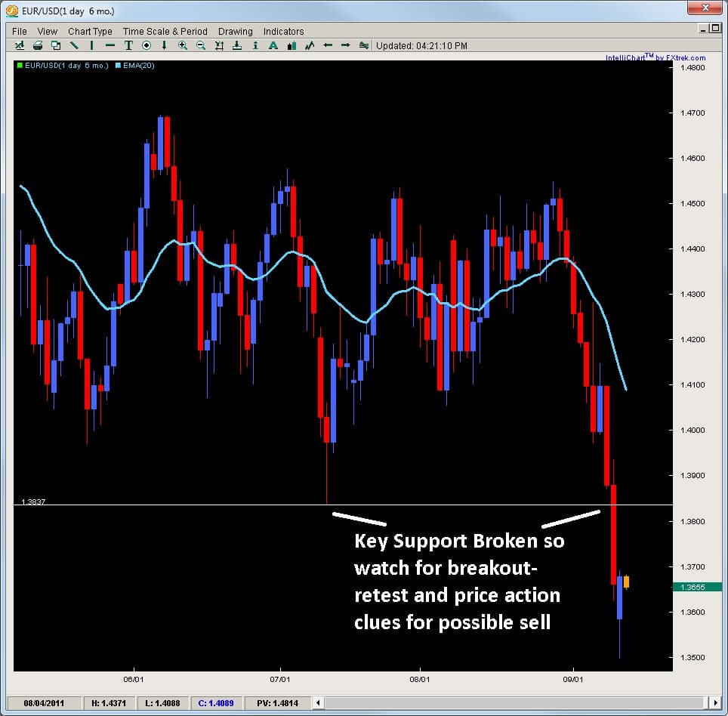The image size is (728, 716).
Task: Click the 08/01 date axis label
Action: coord(420,679)
